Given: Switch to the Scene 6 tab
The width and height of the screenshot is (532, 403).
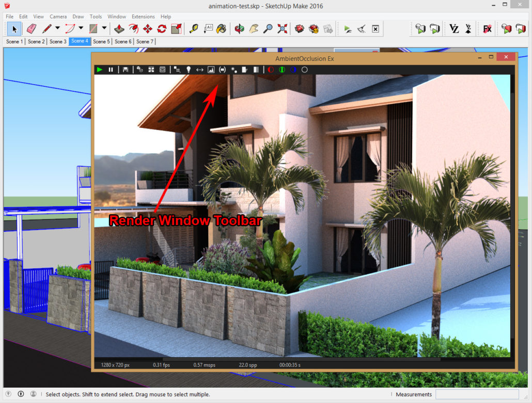Looking at the screenshot, I should (x=123, y=41).
